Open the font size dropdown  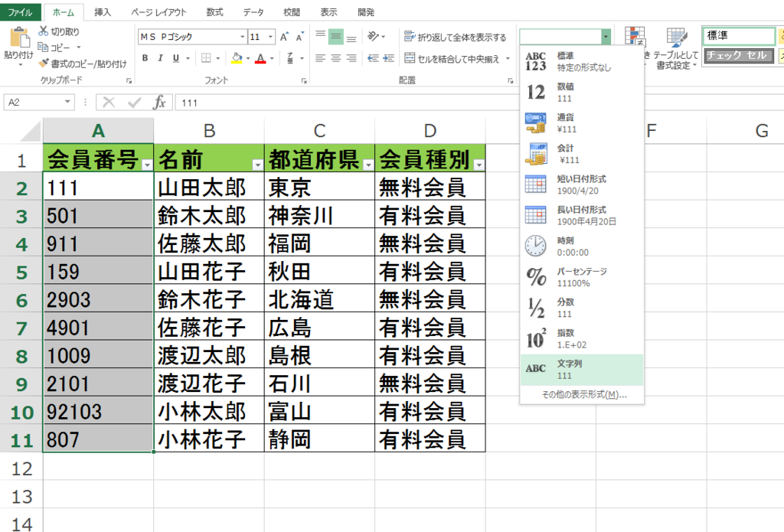269,37
